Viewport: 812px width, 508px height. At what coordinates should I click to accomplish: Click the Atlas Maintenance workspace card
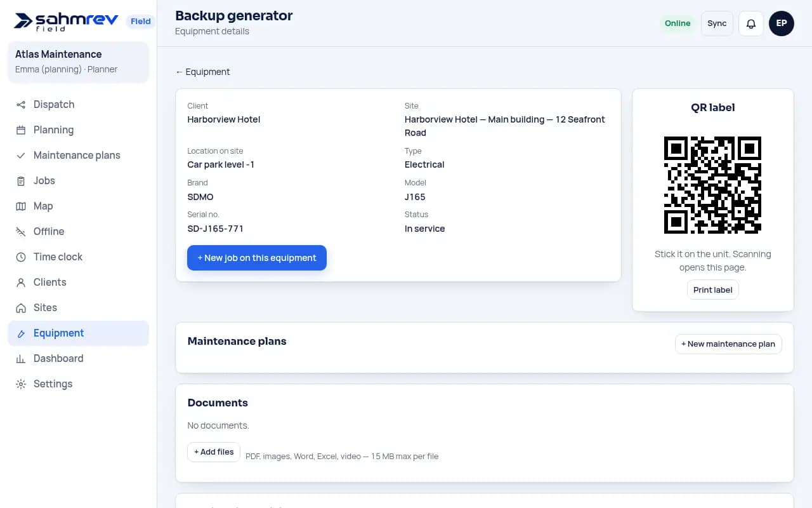point(78,62)
